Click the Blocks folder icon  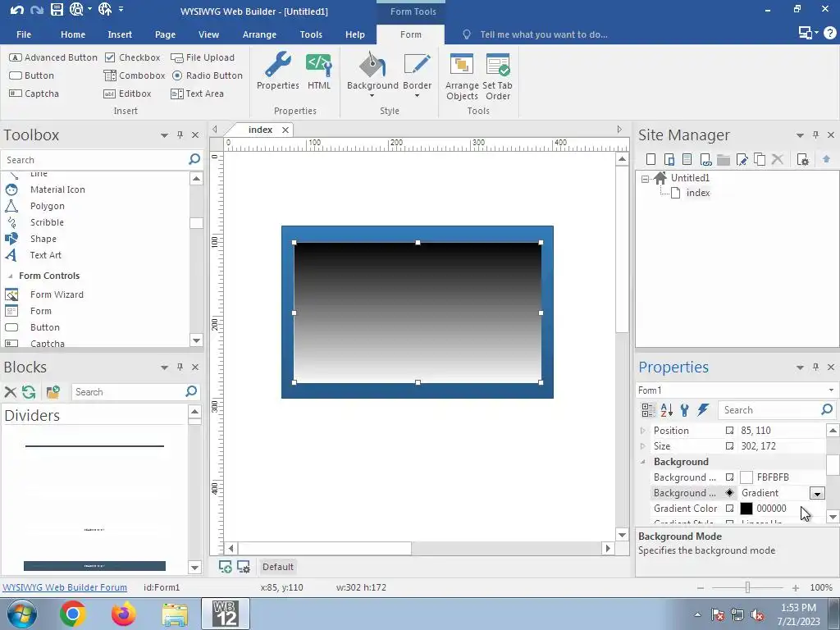pyautogui.click(x=52, y=391)
